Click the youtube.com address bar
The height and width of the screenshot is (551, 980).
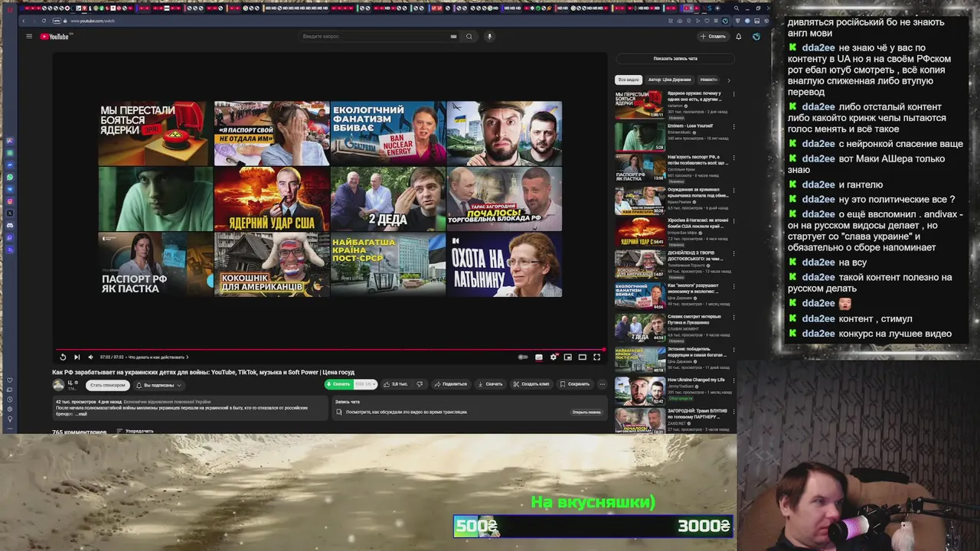click(x=93, y=21)
